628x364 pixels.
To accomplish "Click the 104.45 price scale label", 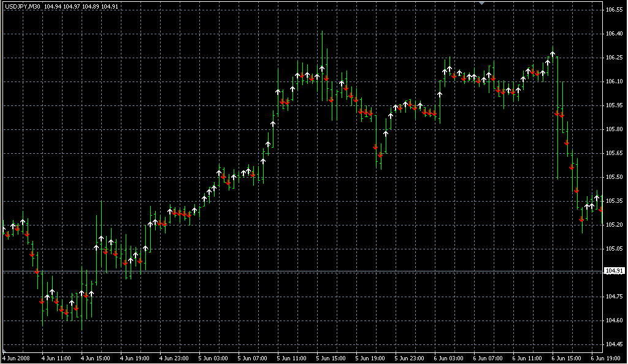I will coord(614,344).
